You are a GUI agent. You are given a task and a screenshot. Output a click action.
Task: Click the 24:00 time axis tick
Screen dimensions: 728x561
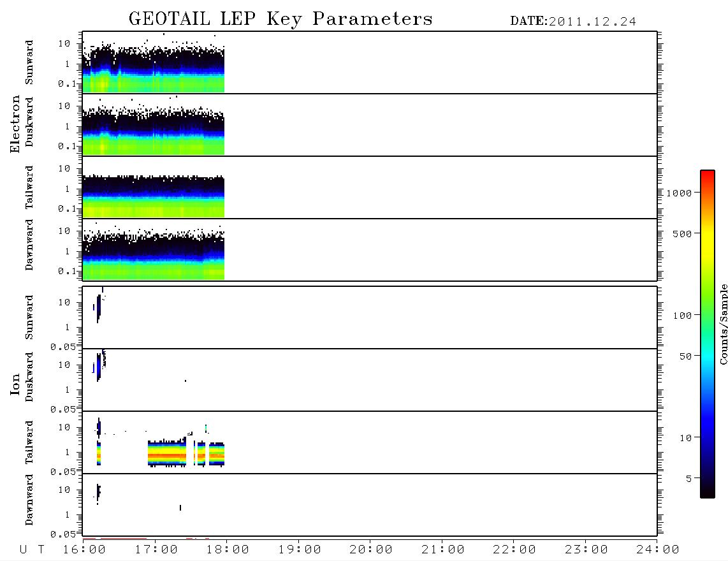pos(658,550)
